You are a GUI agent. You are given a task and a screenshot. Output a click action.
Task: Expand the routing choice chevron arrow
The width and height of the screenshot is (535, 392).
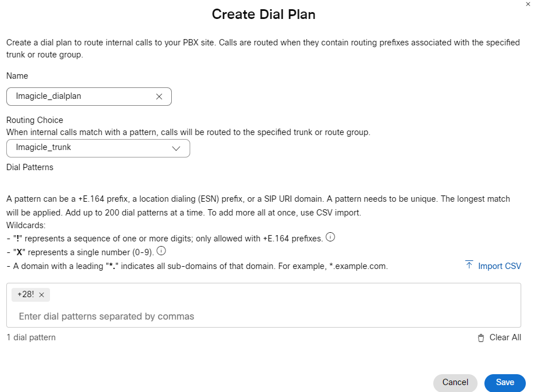[x=176, y=148]
